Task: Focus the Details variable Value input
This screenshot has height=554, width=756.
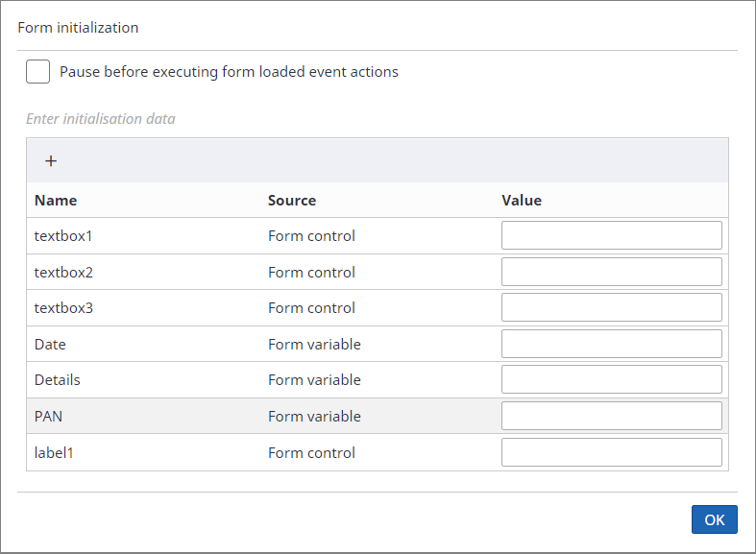Action: [x=611, y=379]
